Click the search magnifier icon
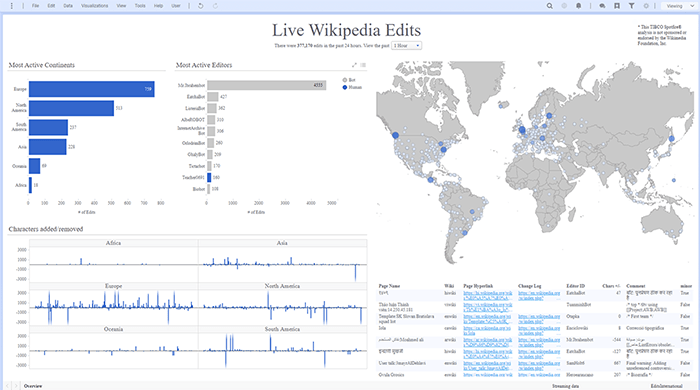700x390 pixels. point(550,6)
